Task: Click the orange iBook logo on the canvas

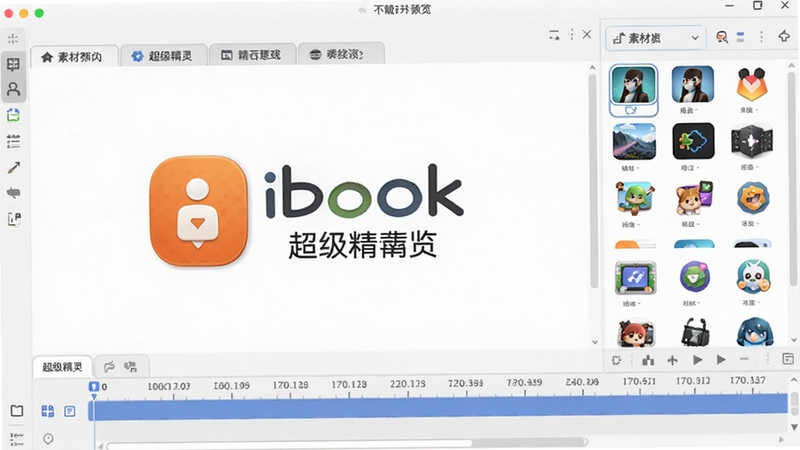Action: pos(199,211)
